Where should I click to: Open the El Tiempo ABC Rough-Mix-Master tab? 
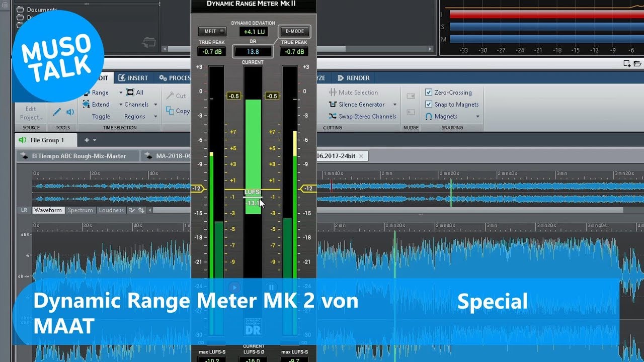[78, 156]
